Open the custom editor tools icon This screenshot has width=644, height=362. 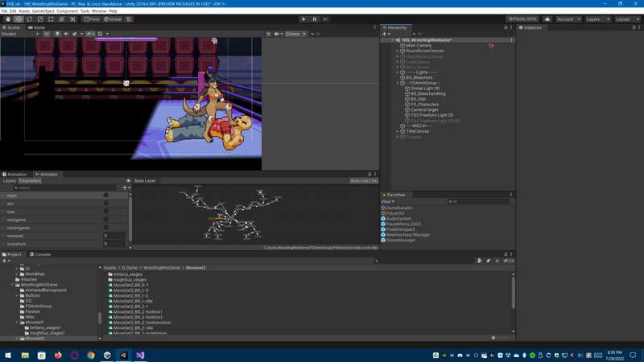pyautogui.click(x=72, y=19)
